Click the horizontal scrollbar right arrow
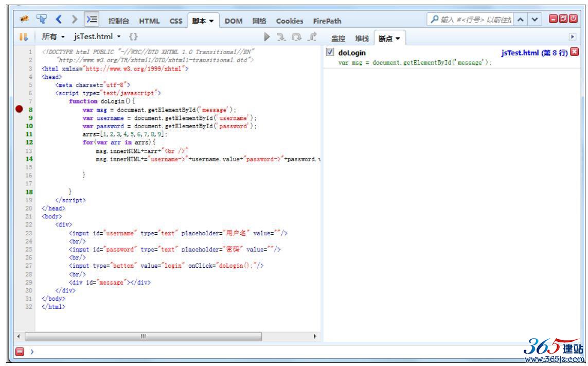This screenshot has height=366, width=588. click(x=315, y=336)
